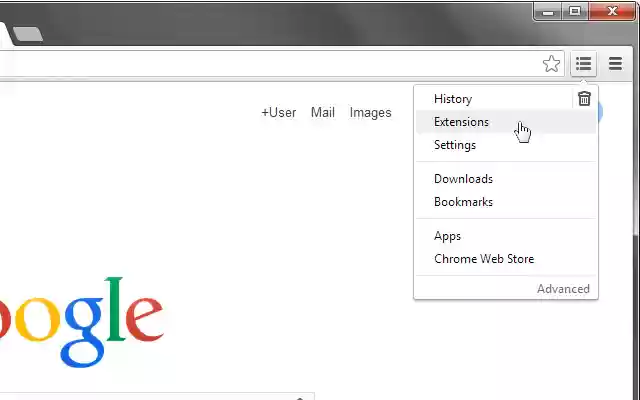The height and width of the screenshot is (400, 640).
Task: Open Google Images link
Action: pyautogui.click(x=370, y=113)
